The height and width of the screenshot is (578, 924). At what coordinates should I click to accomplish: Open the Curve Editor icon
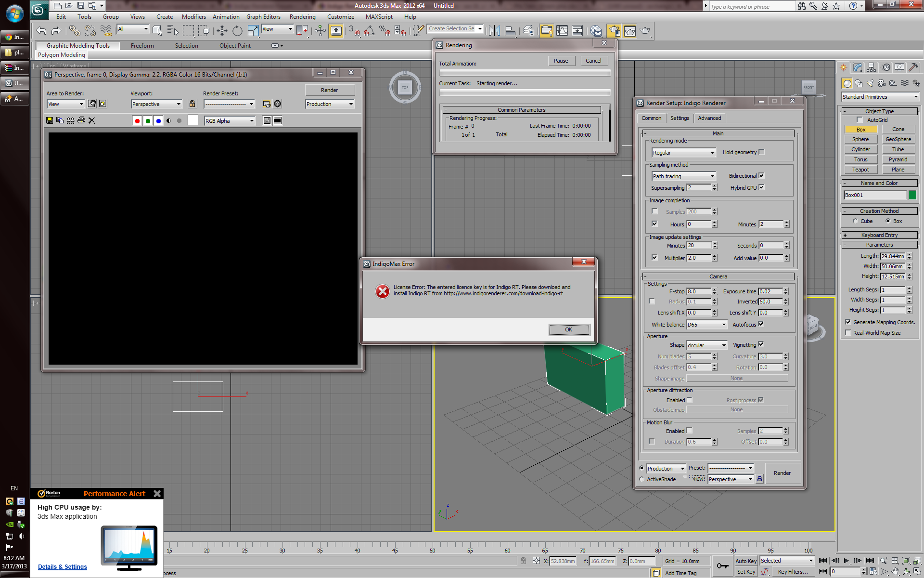click(x=562, y=31)
